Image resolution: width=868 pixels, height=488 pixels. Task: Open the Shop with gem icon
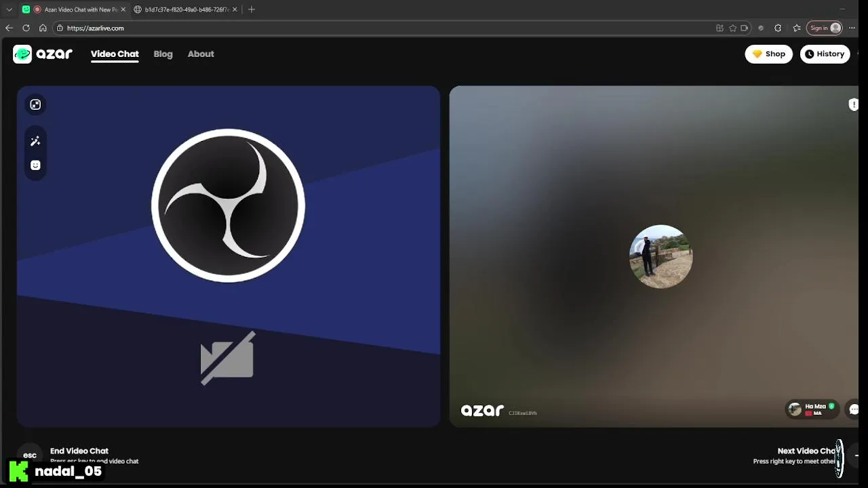[768, 54]
